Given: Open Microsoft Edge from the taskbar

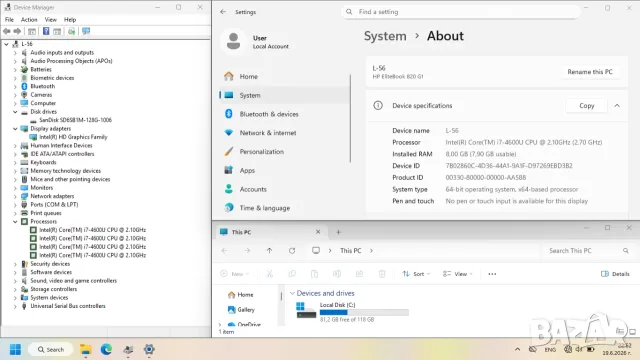Looking at the screenshot, I should (x=107, y=349).
